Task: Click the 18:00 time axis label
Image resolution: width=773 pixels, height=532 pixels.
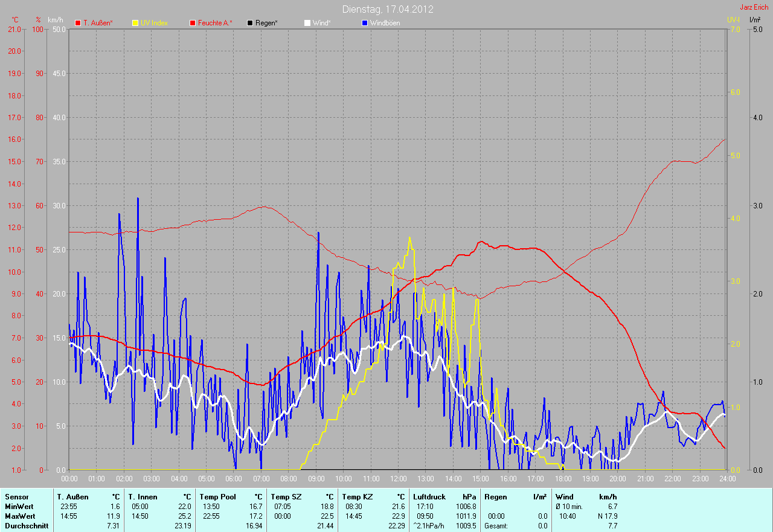Action: (x=562, y=478)
